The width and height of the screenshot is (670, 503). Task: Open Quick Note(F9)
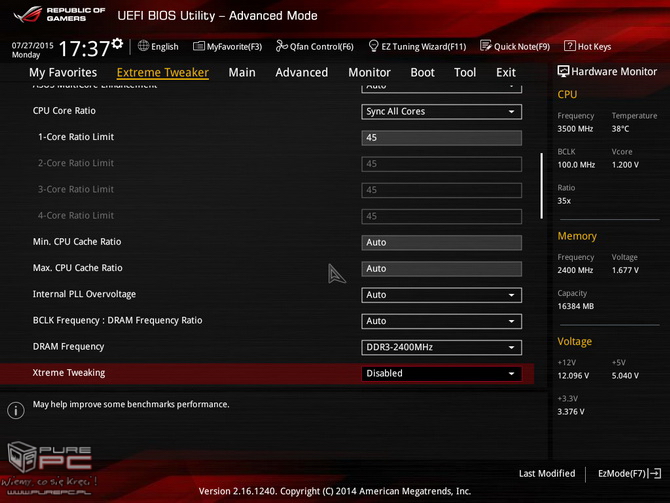tap(515, 46)
